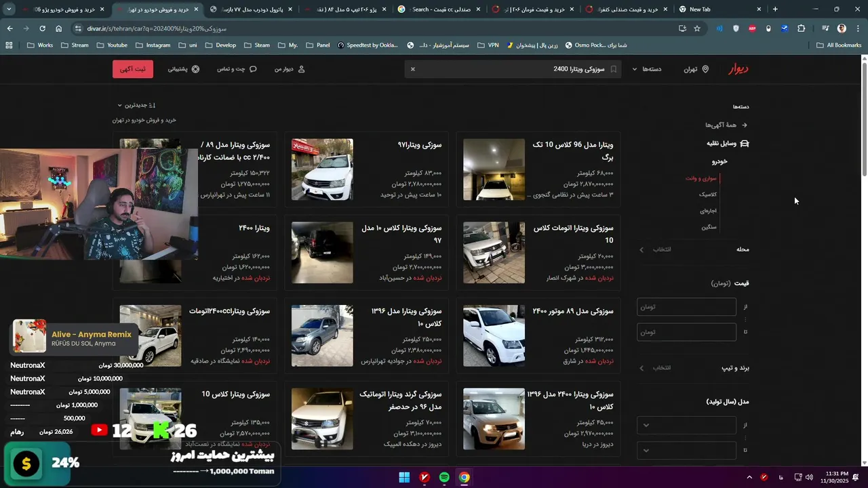Go back to All Ads (همهٔ آگهی‌ها)

click(x=726, y=125)
